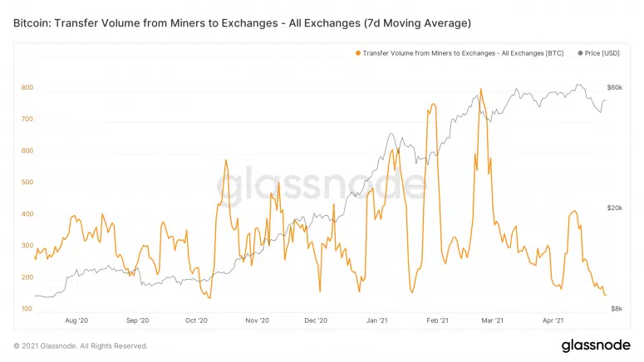This screenshot has height=362, width=644.
Task: Click the glassnode watermark in chart center
Action: (x=322, y=183)
